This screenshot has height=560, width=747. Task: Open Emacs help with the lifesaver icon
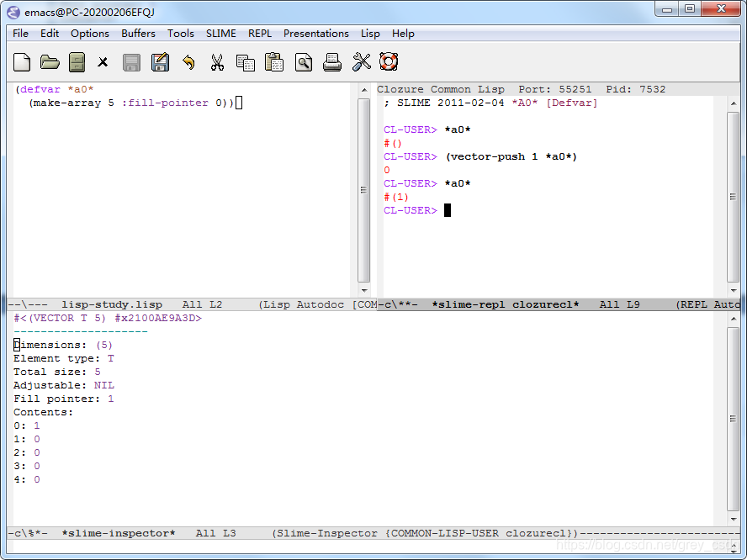(x=388, y=61)
